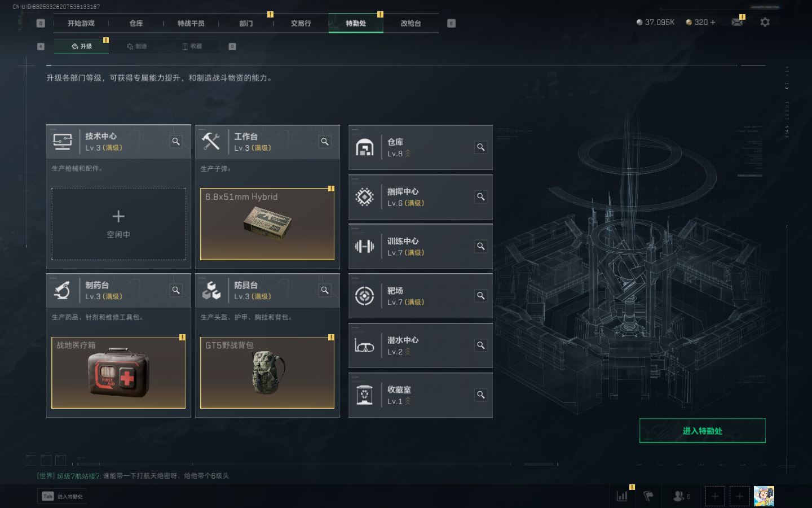
Task: Click the magnifier icon on 仓库 row
Action: (481, 147)
